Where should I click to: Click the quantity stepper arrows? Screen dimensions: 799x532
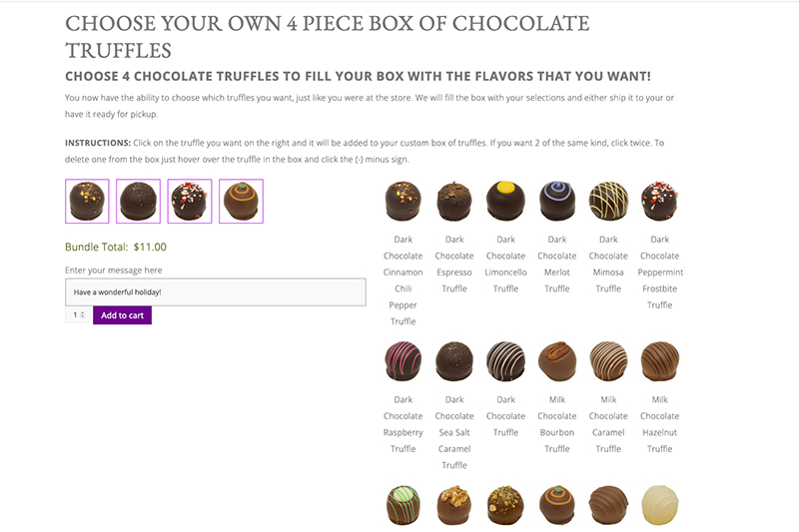tap(83, 315)
